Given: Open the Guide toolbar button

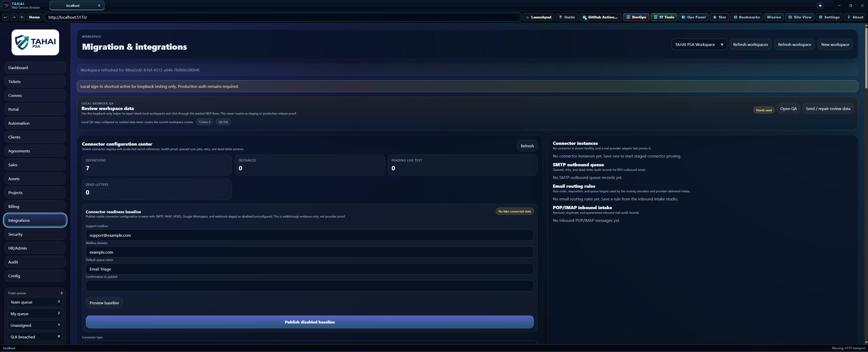Looking at the screenshot, I should 567,17.
